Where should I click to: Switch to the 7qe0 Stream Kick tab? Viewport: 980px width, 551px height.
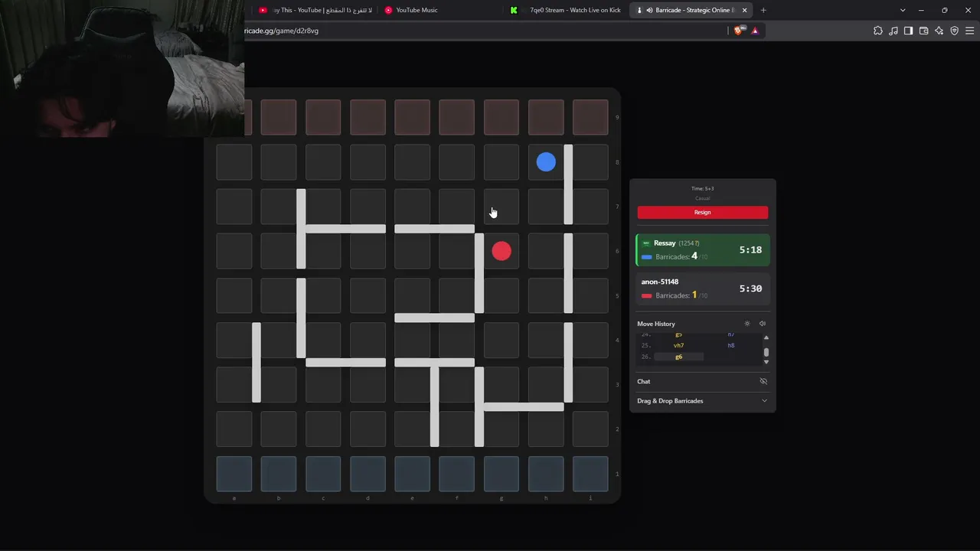tap(567, 10)
